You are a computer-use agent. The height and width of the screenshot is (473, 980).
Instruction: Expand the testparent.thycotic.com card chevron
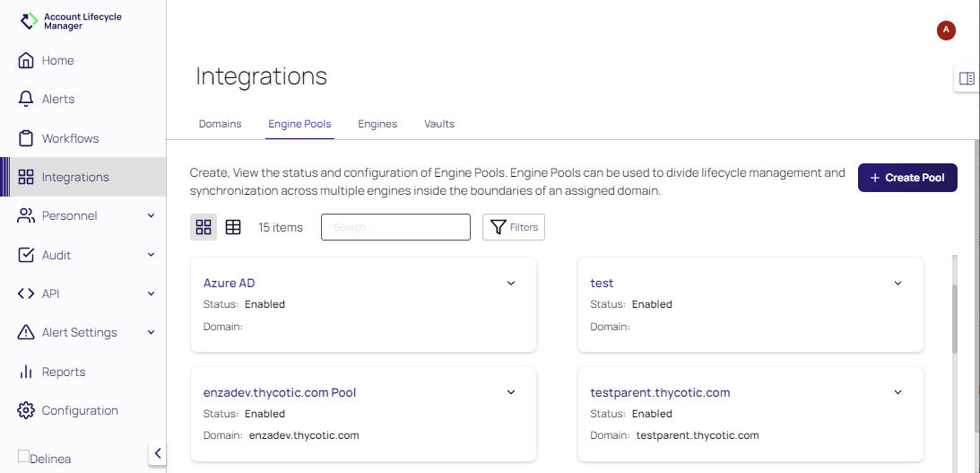[898, 392]
